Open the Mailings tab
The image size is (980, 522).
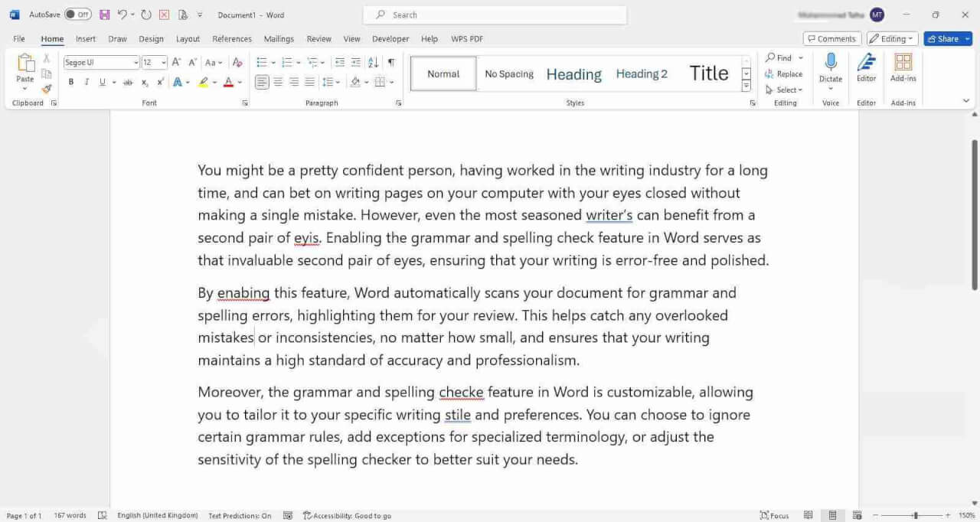click(x=279, y=38)
